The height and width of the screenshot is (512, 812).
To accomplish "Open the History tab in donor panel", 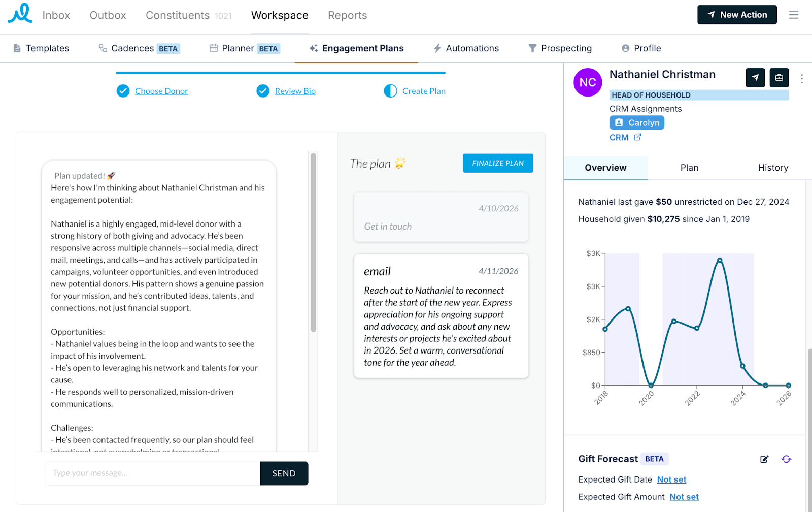I will (x=773, y=168).
